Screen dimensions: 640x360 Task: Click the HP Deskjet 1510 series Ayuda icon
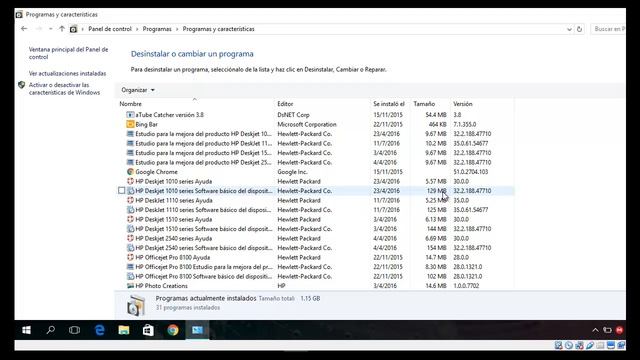(x=130, y=219)
